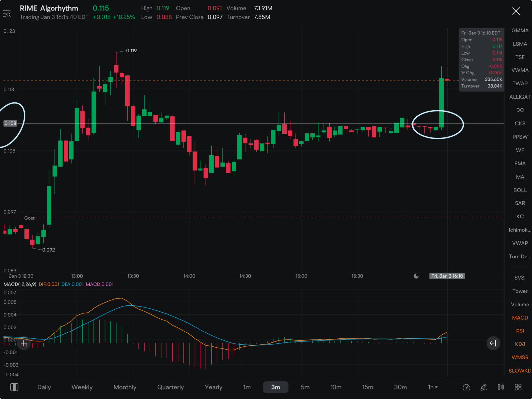Screen dimensions: 532x399
Task: Select the active 3m interval
Action: (x=276, y=387)
